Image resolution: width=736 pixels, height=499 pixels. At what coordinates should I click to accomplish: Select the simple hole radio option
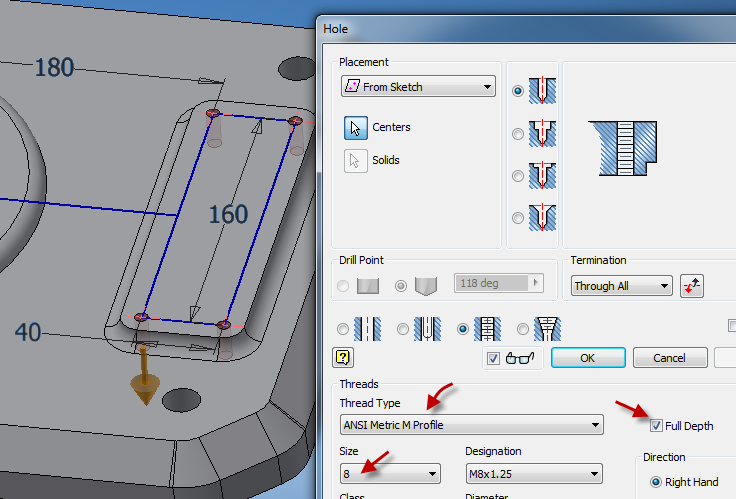[343, 329]
